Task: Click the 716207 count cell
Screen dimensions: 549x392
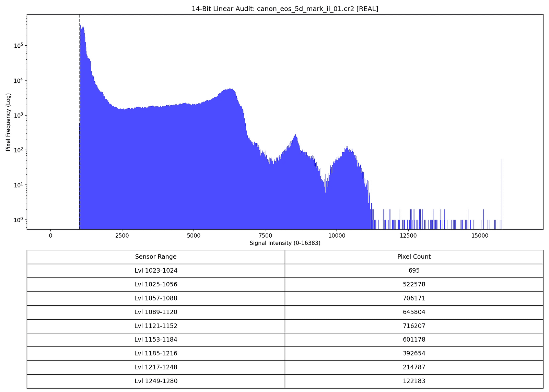Action: point(414,326)
